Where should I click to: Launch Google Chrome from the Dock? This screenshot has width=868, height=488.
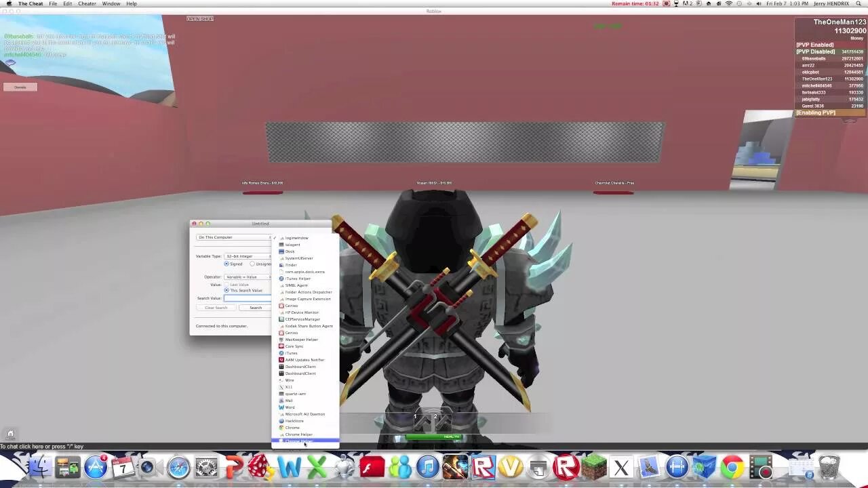(732, 468)
